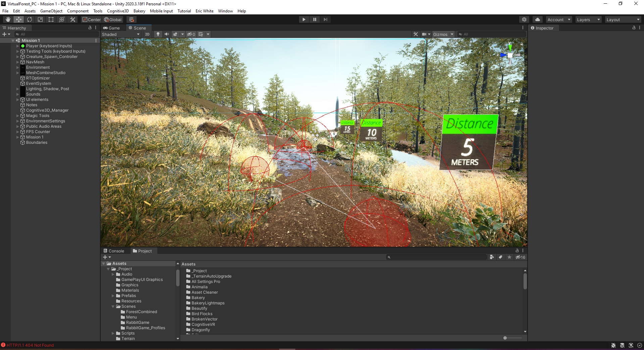Collapse the Scenes folder in Project
Image resolution: width=644 pixels, height=350 pixels.
113,306
